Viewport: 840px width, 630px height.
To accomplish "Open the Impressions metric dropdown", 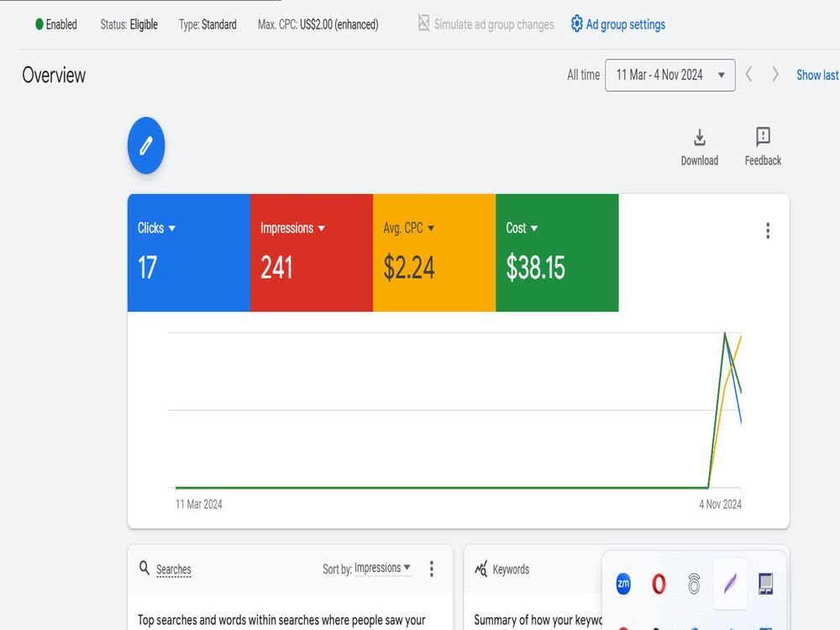I will coord(292,228).
